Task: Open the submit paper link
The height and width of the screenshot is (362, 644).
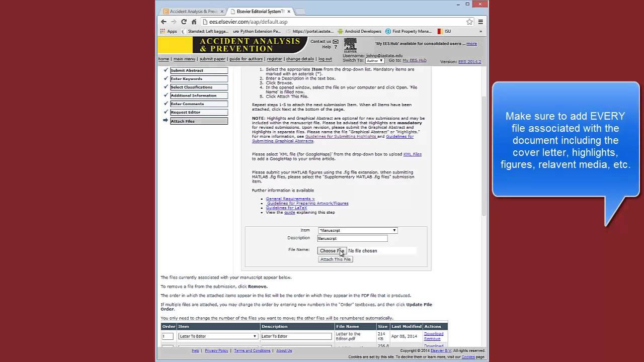Action: 212,59
